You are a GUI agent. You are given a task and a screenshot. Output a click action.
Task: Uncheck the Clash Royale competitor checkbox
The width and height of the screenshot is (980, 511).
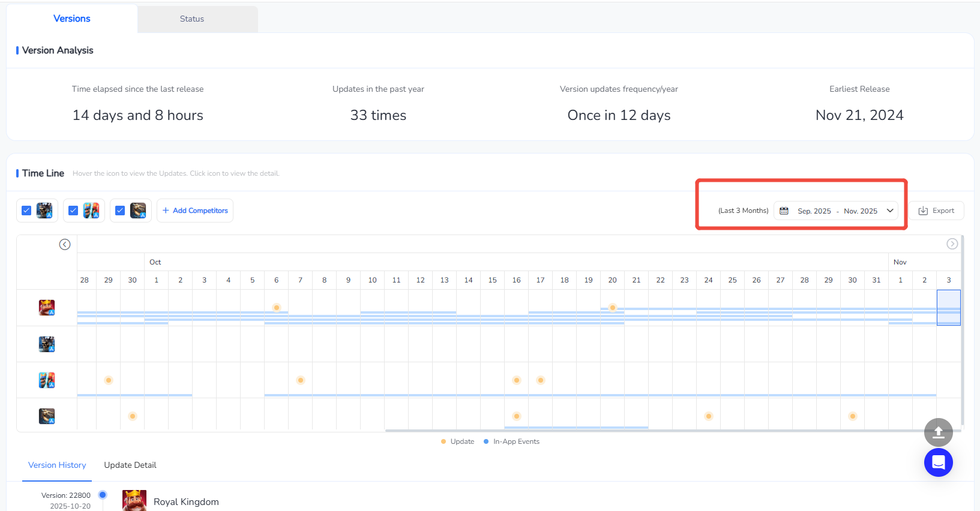pos(73,211)
